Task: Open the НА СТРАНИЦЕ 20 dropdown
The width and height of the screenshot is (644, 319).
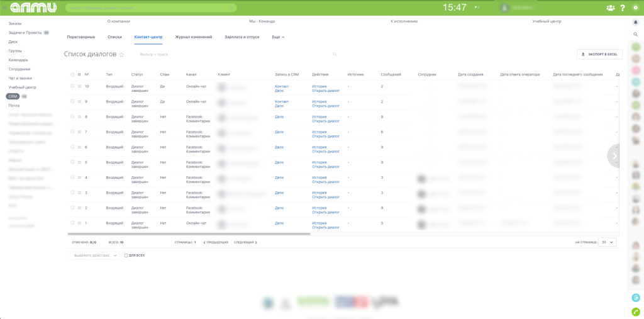Action: click(608, 242)
